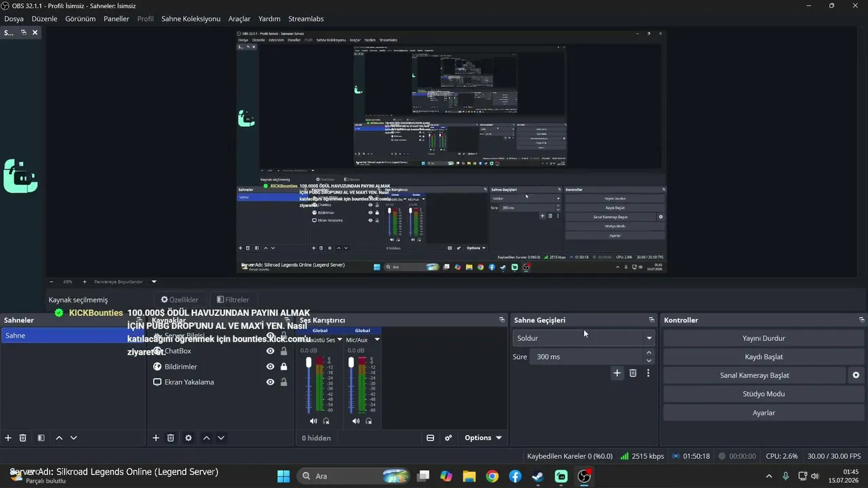Remove scene transition with trash icon
This screenshot has height=488, width=868.
tap(633, 373)
